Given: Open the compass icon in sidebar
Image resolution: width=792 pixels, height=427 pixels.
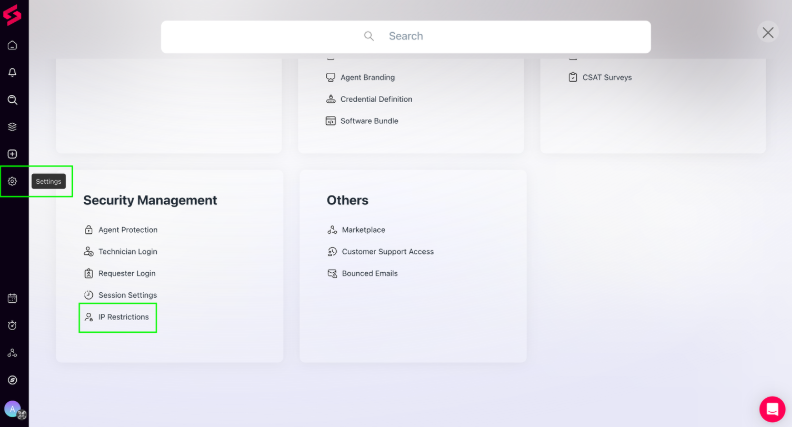Looking at the screenshot, I should pos(13,380).
